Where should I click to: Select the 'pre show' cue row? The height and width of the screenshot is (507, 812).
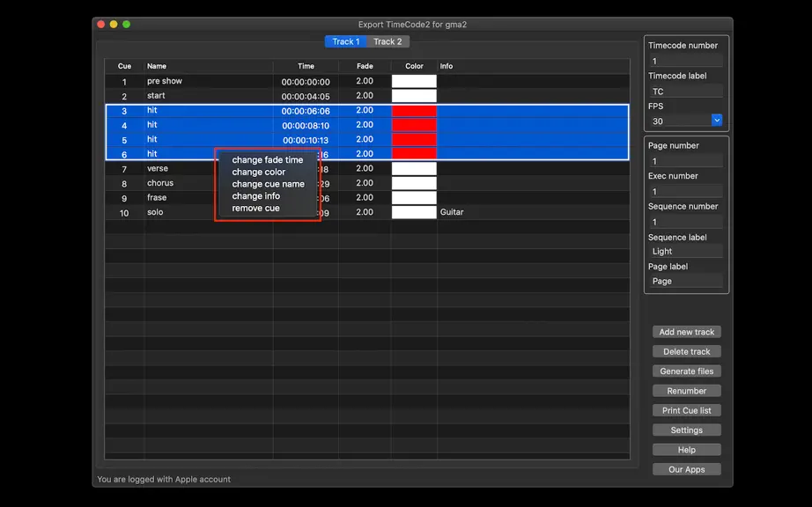(x=367, y=81)
